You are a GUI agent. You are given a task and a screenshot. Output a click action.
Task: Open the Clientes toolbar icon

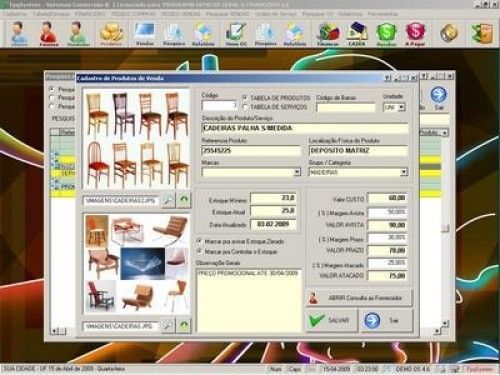click(18, 34)
